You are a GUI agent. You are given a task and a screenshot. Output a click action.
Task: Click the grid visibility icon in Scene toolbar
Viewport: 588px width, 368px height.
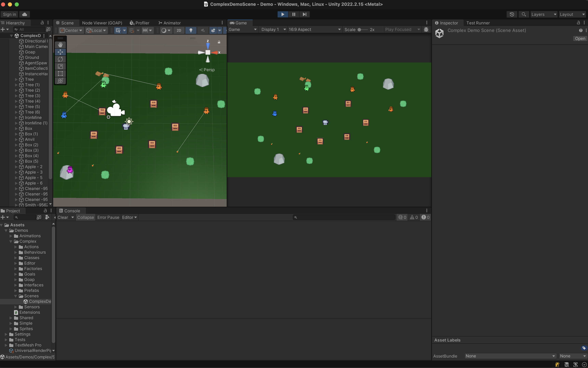pos(118,30)
